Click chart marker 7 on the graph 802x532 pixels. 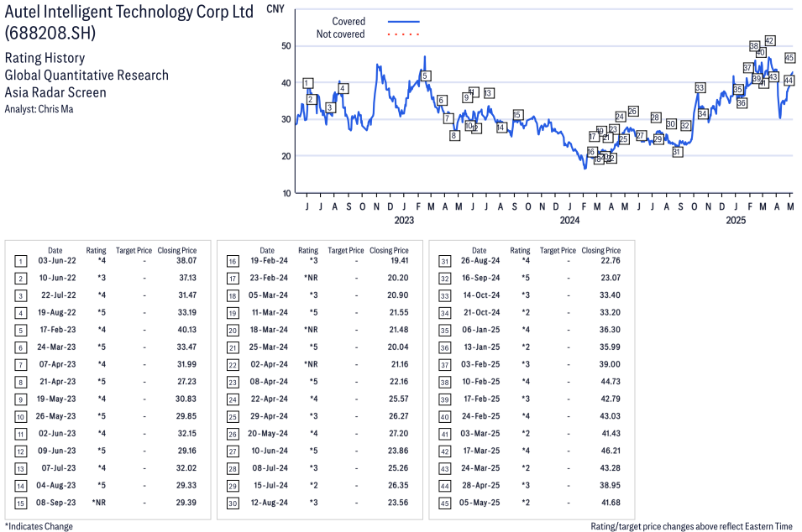448,118
